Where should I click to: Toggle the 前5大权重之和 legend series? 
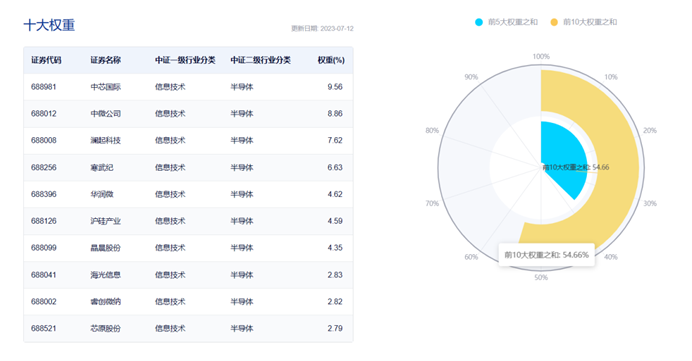(x=506, y=22)
